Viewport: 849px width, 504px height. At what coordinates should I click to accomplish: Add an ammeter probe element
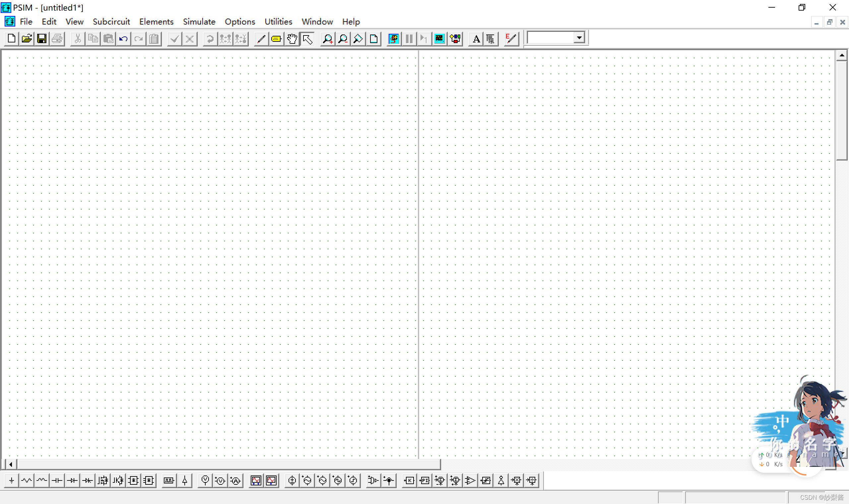click(236, 480)
